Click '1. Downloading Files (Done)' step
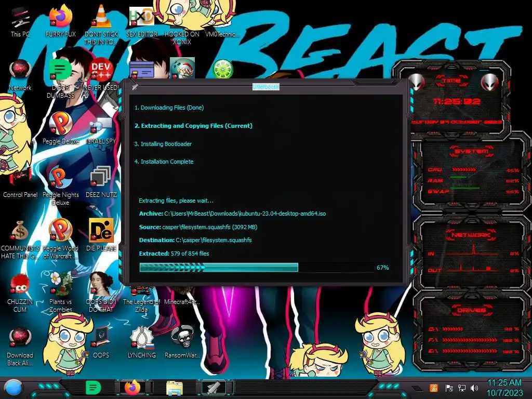 (x=169, y=108)
